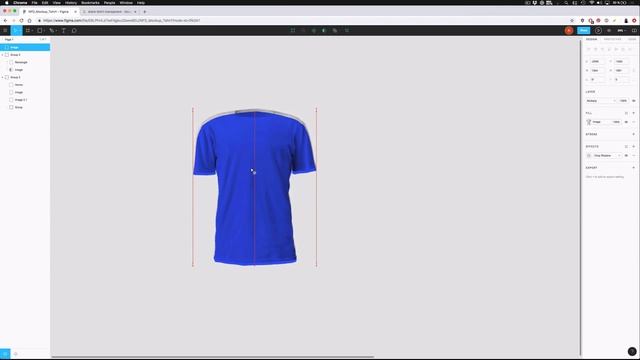
Task: Toggle constrain proportions lock
Action: [633, 71]
